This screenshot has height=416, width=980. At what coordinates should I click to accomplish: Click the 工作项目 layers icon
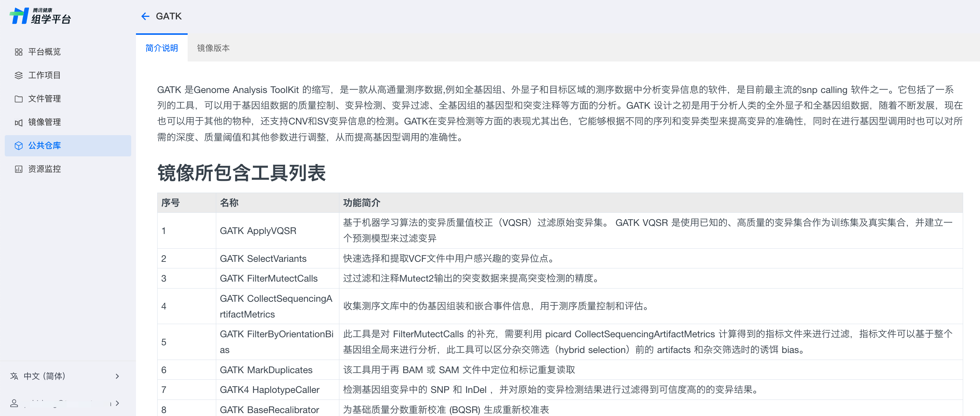(x=19, y=75)
